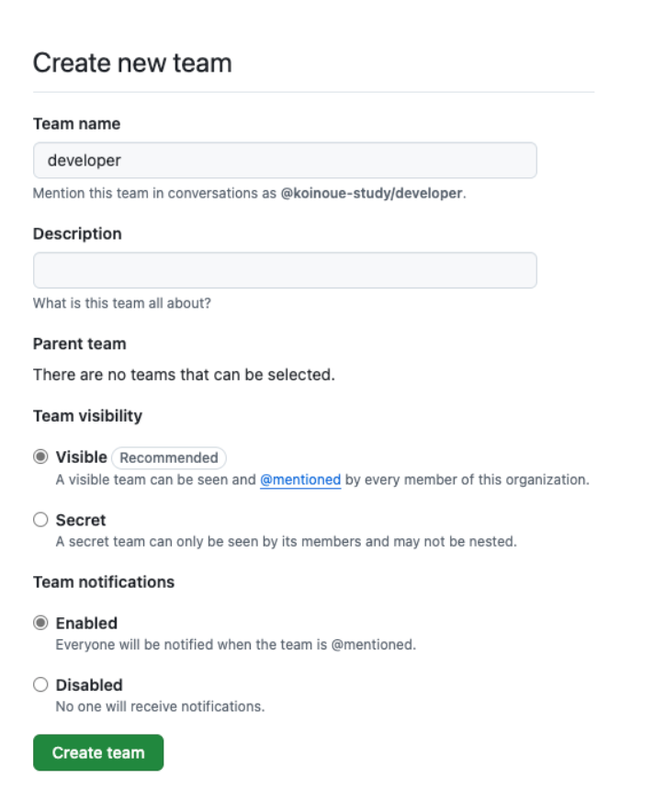The image size is (654, 812).
Task: Click the bold Visible option label
Action: (81, 457)
